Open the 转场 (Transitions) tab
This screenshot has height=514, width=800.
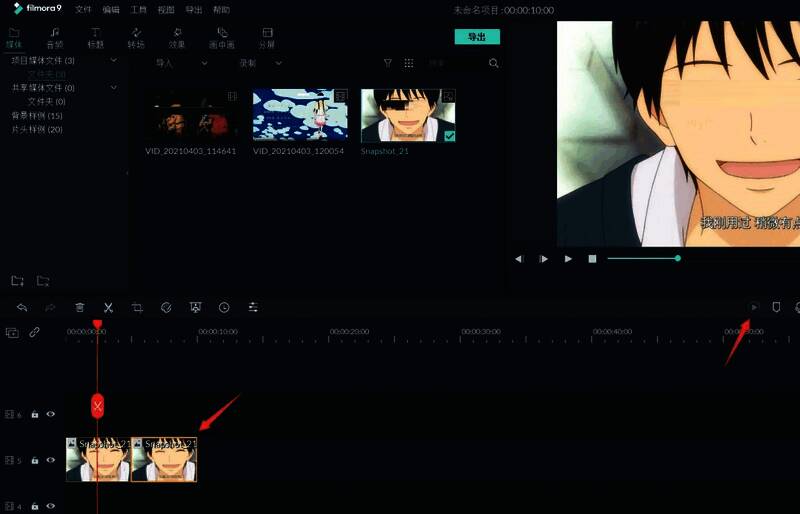point(136,38)
